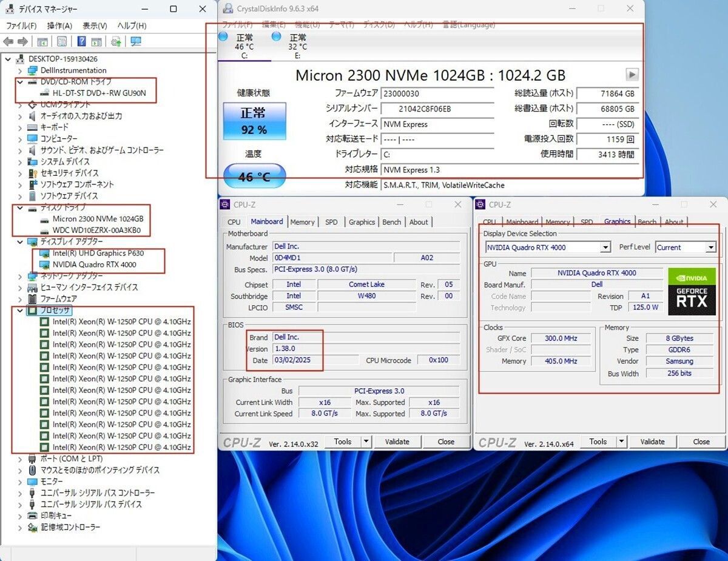728x561 pixels.
Task: Click the optical drive icon beside HL-DT-ST DVD+-RW GU90N
Action: 44,93
